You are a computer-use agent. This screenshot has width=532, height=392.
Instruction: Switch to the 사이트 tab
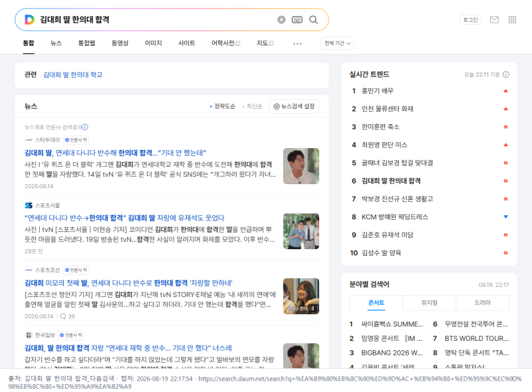coord(187,43)
